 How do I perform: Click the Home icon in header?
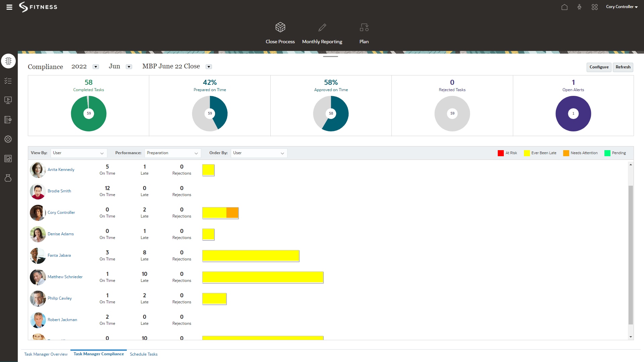click(565, 7)
